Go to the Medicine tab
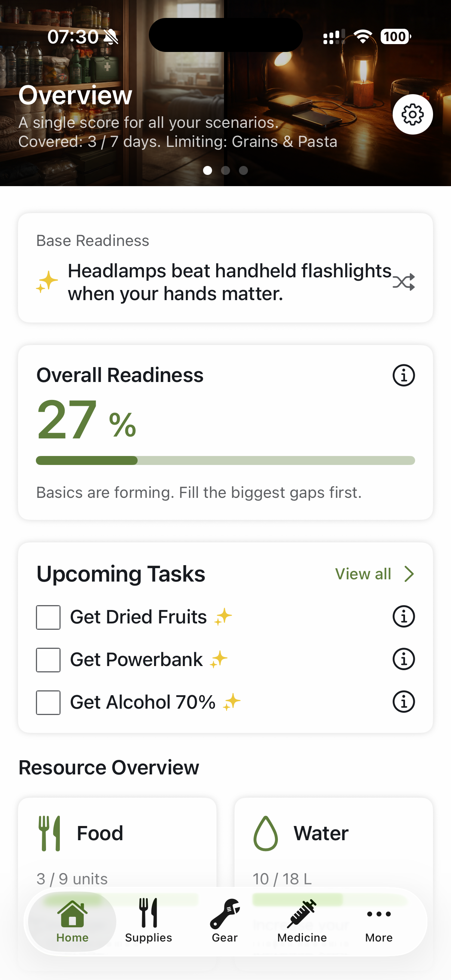 point(302,921)
